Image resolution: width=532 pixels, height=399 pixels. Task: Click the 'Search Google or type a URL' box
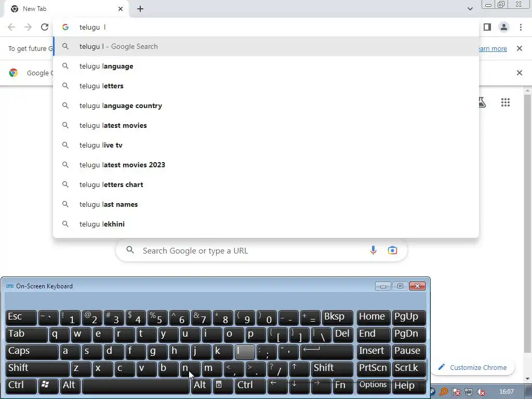[261, 250]
